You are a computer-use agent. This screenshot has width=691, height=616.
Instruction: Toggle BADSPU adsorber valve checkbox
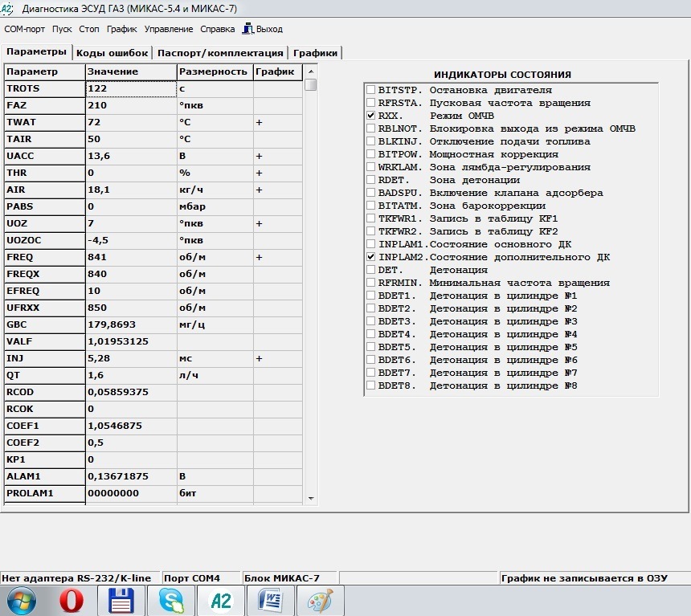coord(371,193)
